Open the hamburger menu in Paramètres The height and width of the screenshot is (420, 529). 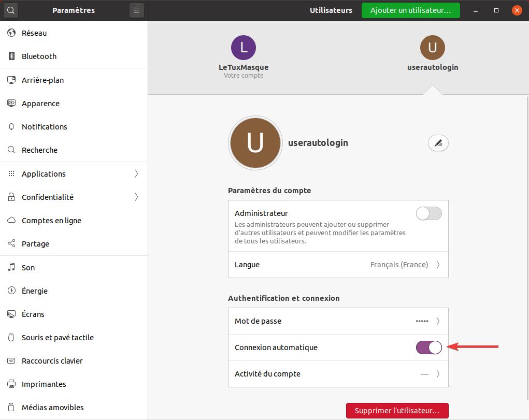coord(136,10)
